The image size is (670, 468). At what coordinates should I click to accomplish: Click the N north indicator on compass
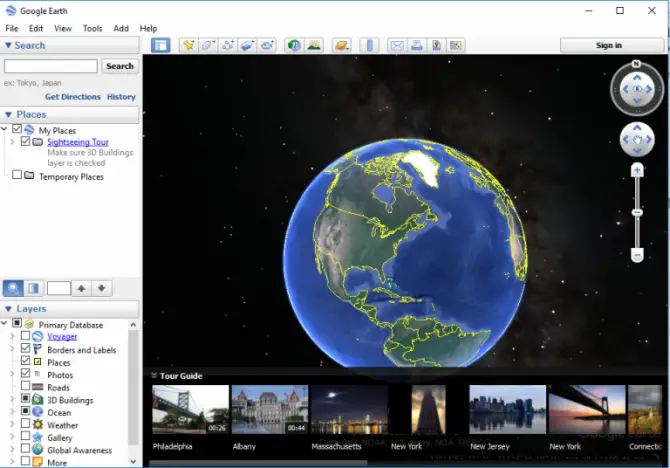pos(637,64)
